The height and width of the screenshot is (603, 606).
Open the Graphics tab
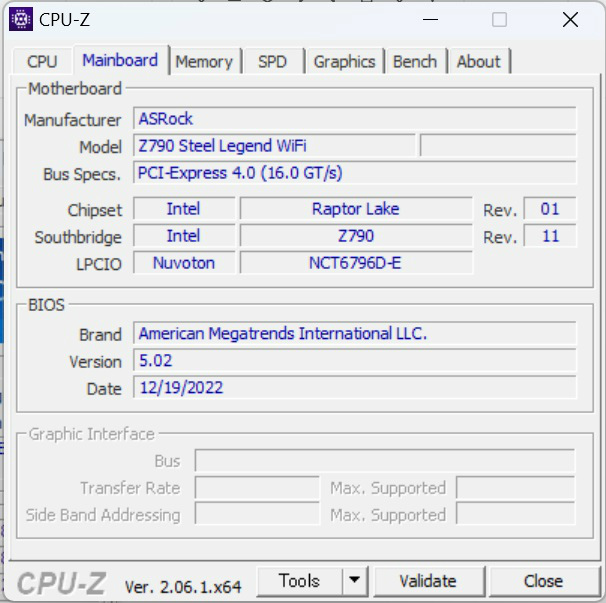point(344,61)
